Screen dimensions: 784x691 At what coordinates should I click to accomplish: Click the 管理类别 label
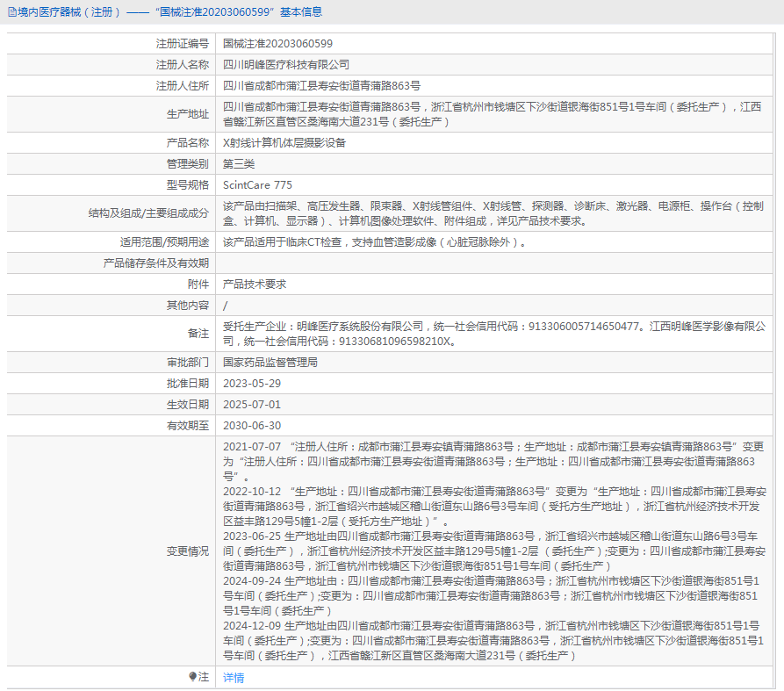click(x=188, y=163)
